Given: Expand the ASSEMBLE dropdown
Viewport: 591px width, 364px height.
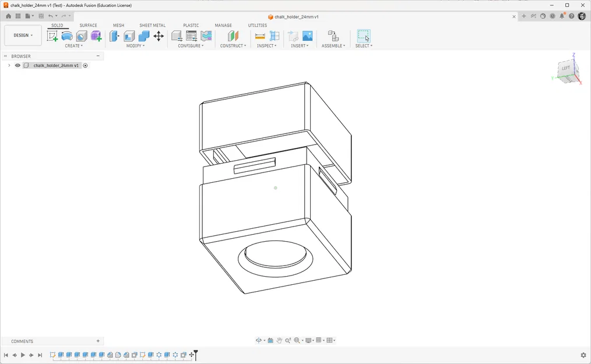Looking at the screenshot, I should 333,45.
